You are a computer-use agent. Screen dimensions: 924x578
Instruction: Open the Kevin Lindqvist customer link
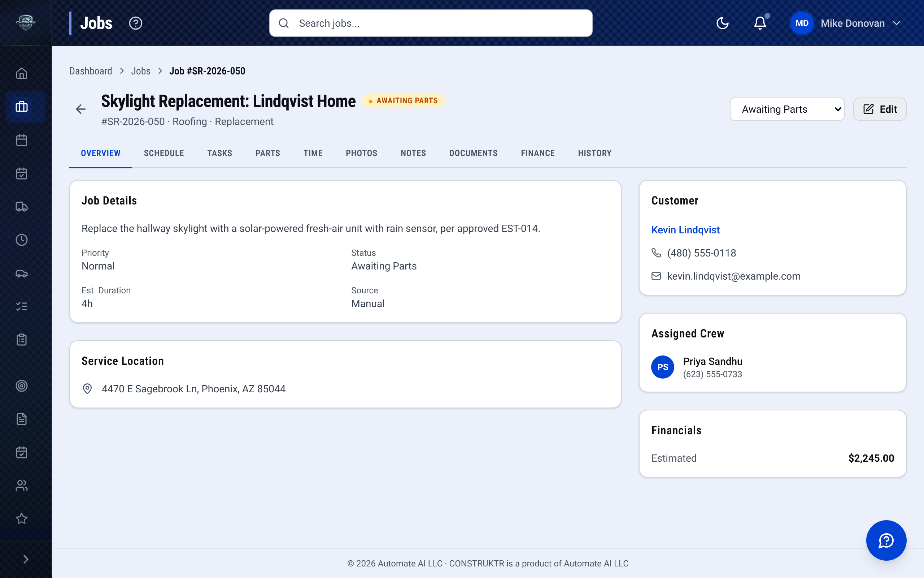tap(685, 230)
